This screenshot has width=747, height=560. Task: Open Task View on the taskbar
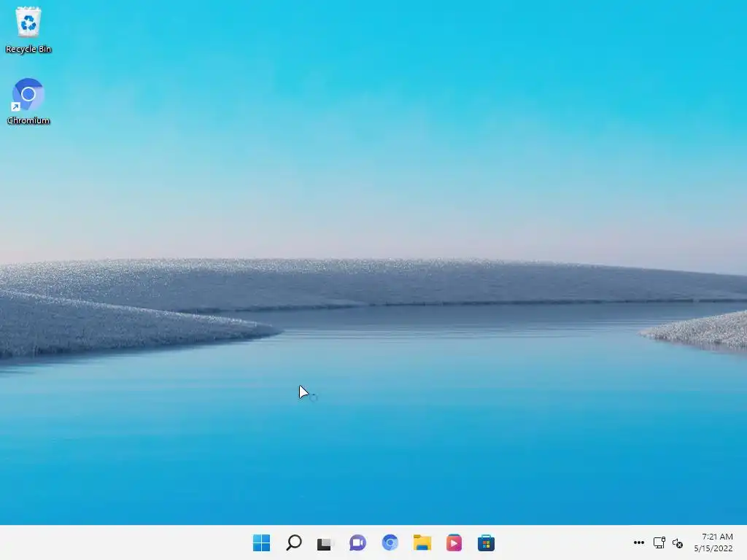pyautogui.click(x=325, y=543)
